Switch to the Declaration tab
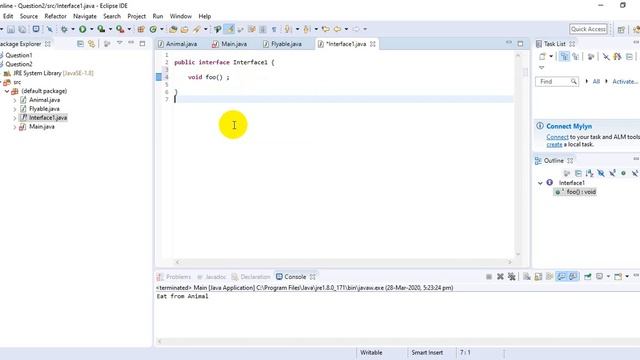640x360 pixels. coord(251,277)
